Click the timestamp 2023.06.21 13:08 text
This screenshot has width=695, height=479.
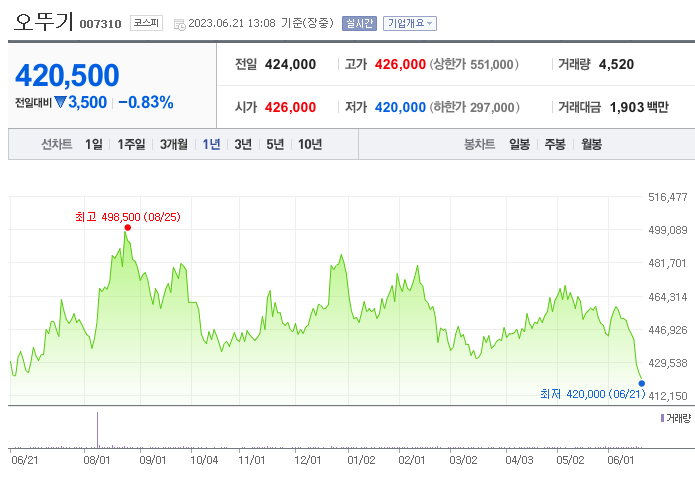point(232,23)
